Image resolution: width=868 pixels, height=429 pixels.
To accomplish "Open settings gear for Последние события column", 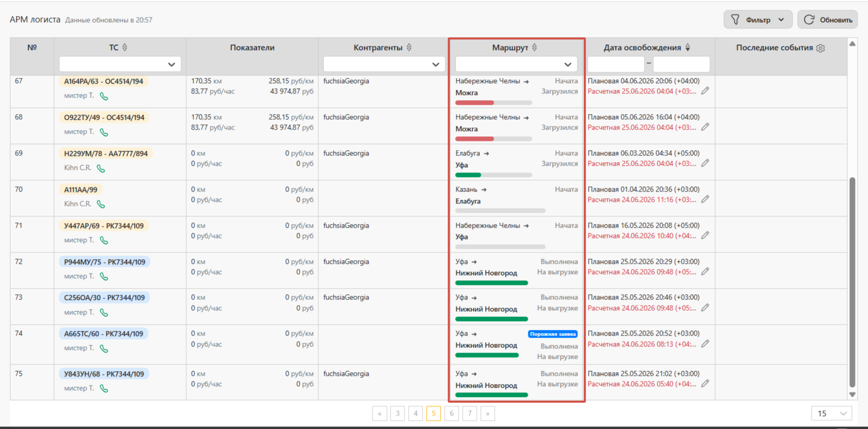I will tap(821, 48).
